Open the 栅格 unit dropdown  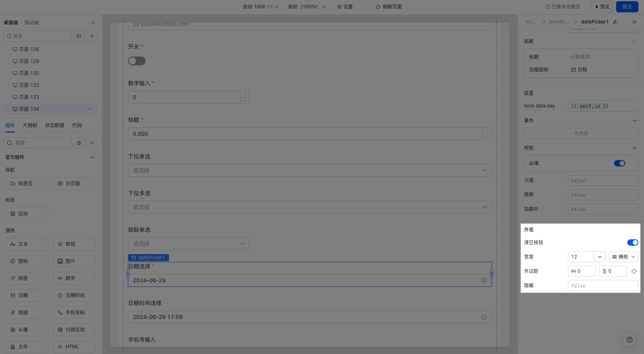(x=623, y=257)
